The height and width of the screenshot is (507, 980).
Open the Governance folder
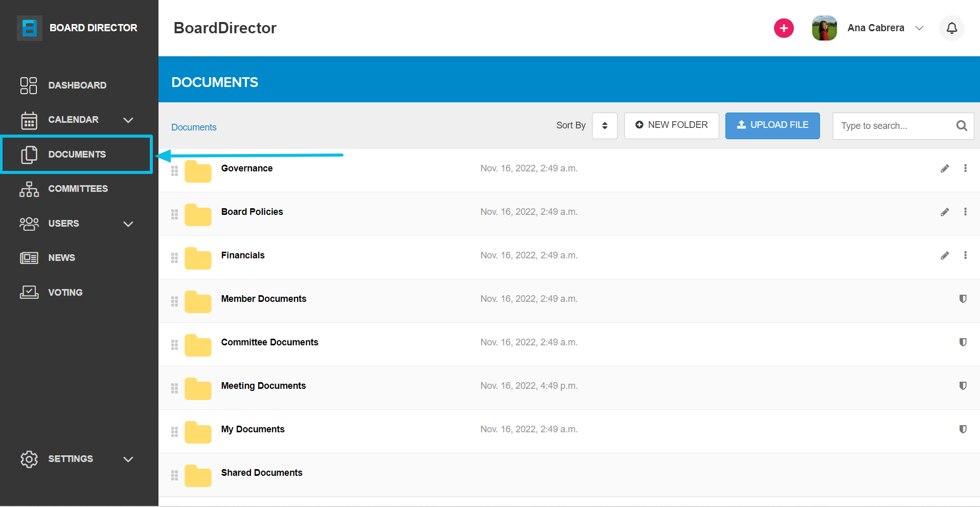[x=247, y=168]
